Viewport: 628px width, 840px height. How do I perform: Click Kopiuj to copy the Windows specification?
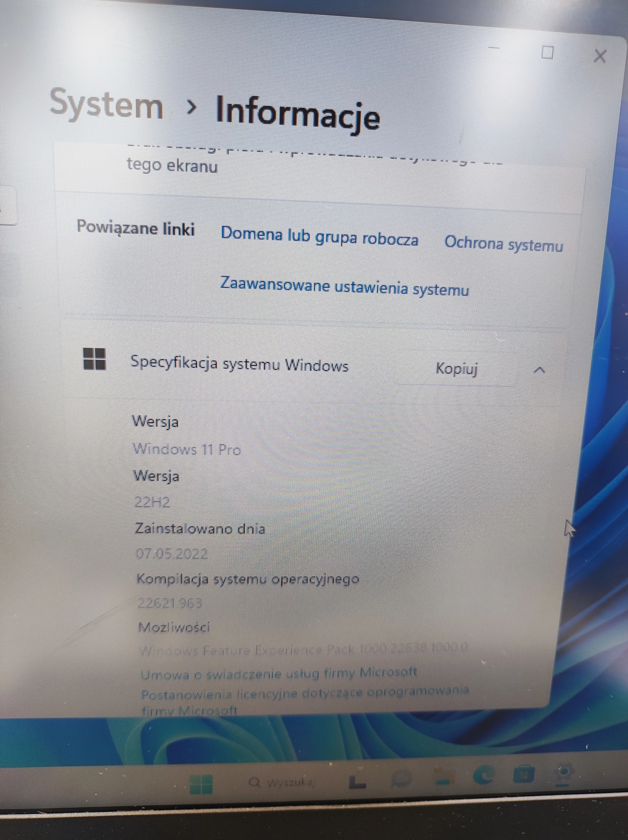[457, 369]
